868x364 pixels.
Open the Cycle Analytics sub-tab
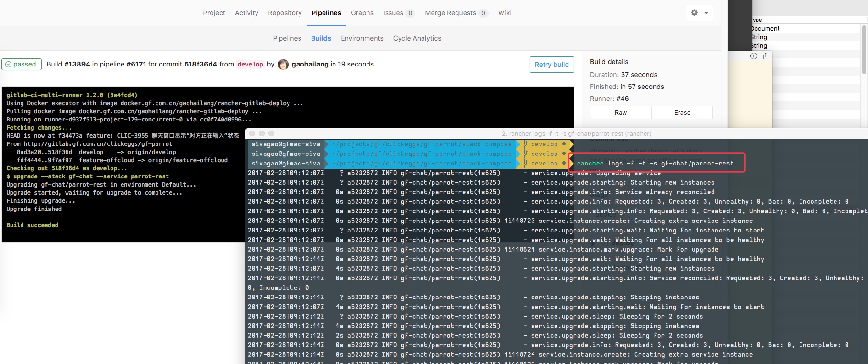tap(417, 38)
